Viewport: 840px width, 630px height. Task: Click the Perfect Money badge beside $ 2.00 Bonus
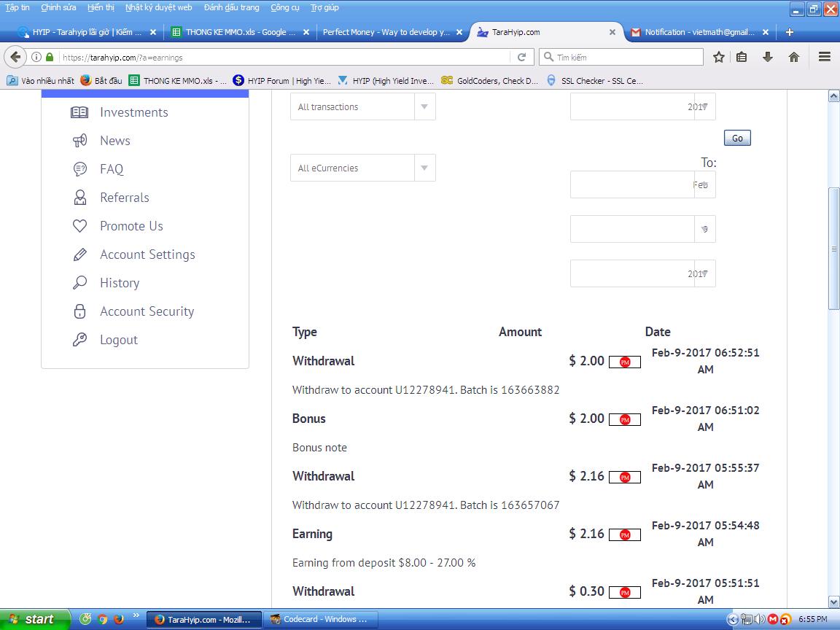625,419
